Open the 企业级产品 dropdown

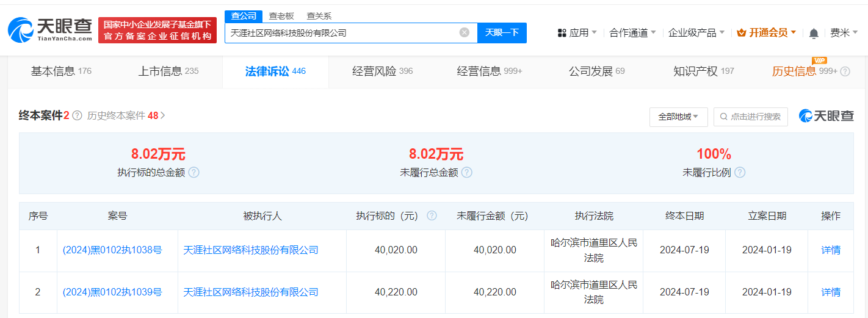(696, 33)
